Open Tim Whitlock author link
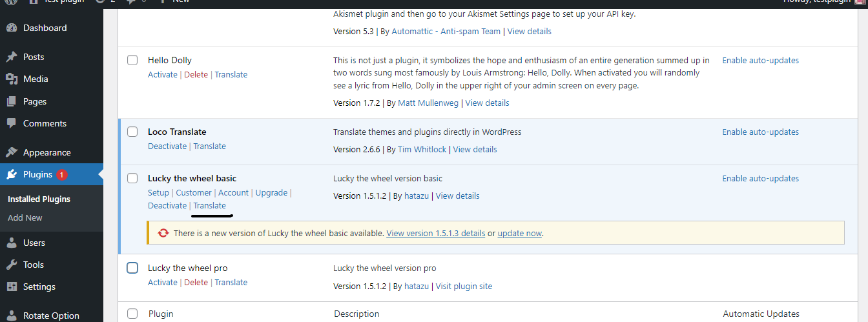The height and width of the screenshot is (322, 868). tap(422, 149)
